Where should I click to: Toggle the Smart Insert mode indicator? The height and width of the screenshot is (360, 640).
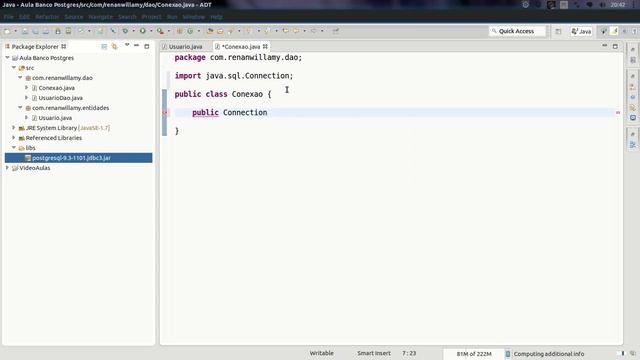(x=373, y=353)
